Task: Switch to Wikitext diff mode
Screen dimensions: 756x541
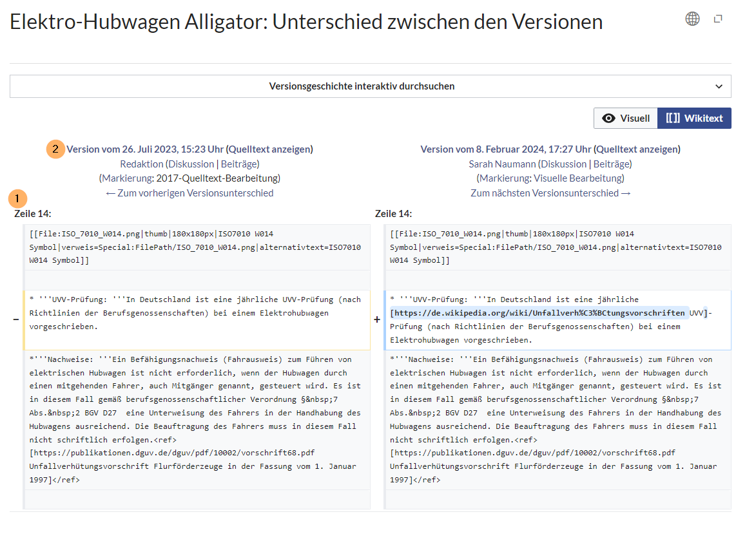Action: [694, 119]
